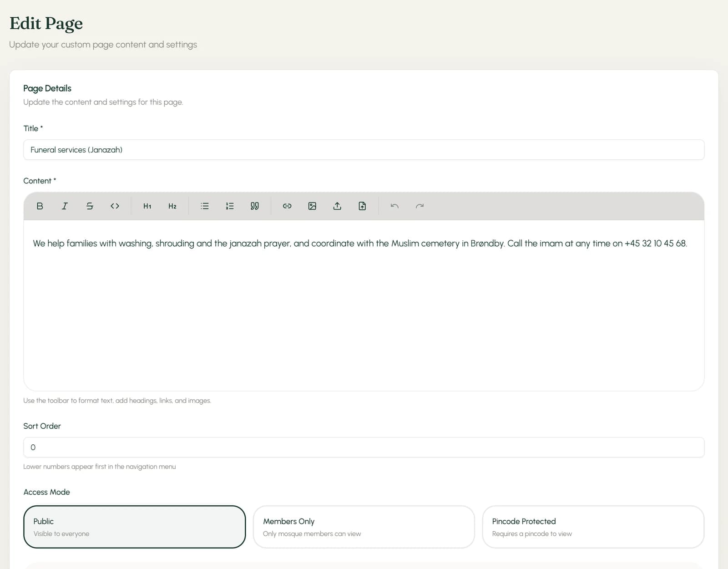Click the upload arrow icon
Viewport: 728px width, 569px height.
[x=337, y=206]
